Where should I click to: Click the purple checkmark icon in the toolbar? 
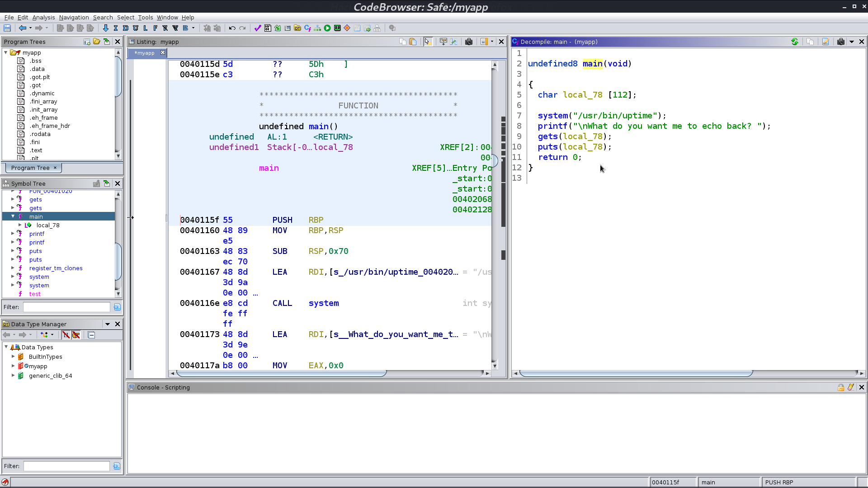pyautogui.click(x=258, y=28)
